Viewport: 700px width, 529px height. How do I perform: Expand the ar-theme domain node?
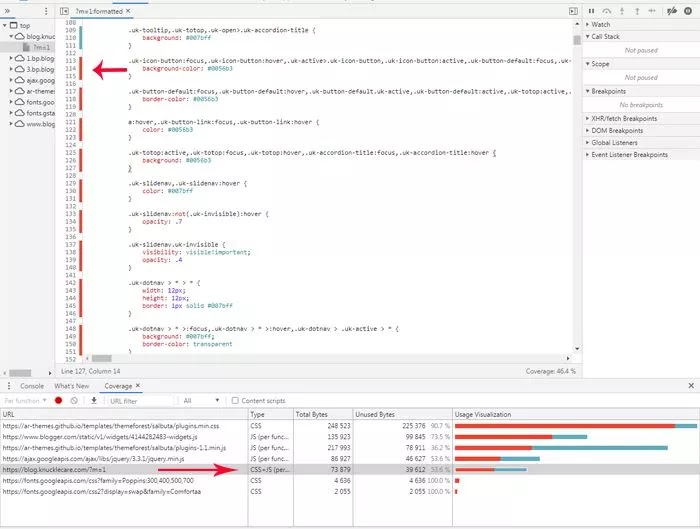(11, 91)
